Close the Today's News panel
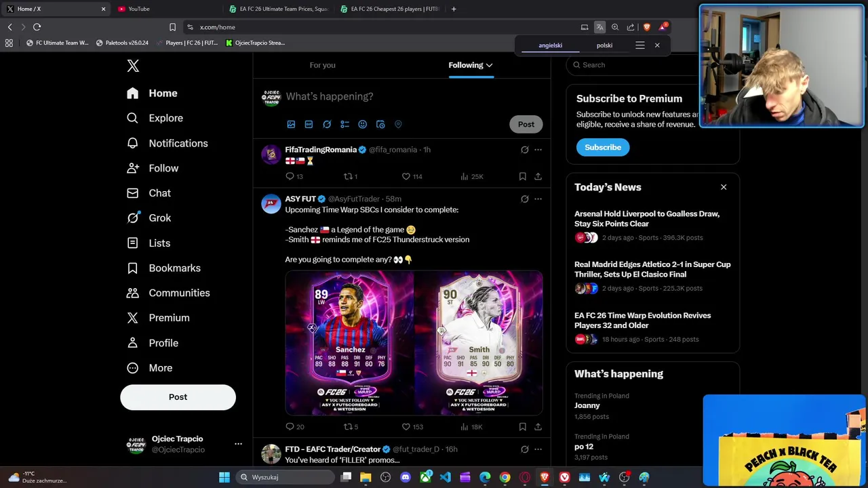Image resolution: width=868 pixels, height=488 pixels. click(x=724, y=187)
